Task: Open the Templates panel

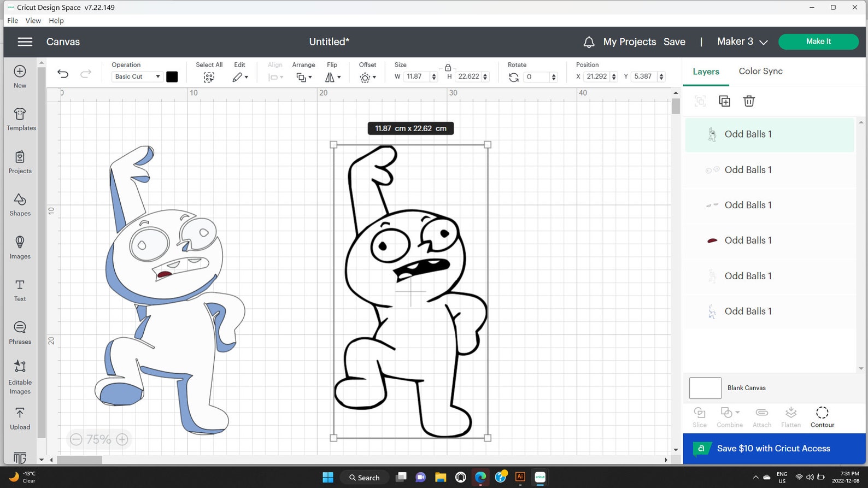Action: [x=21, y=119]
